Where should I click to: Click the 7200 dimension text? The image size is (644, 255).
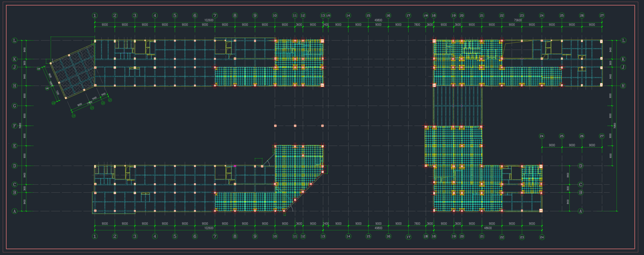click(57, 92)
